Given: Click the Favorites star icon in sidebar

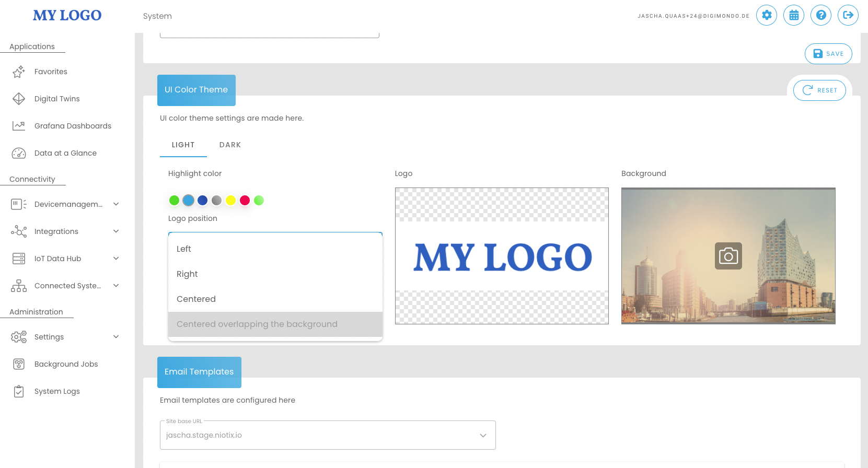Looking at the screenshot, I should pyautogui.click(x=19, y=72).
